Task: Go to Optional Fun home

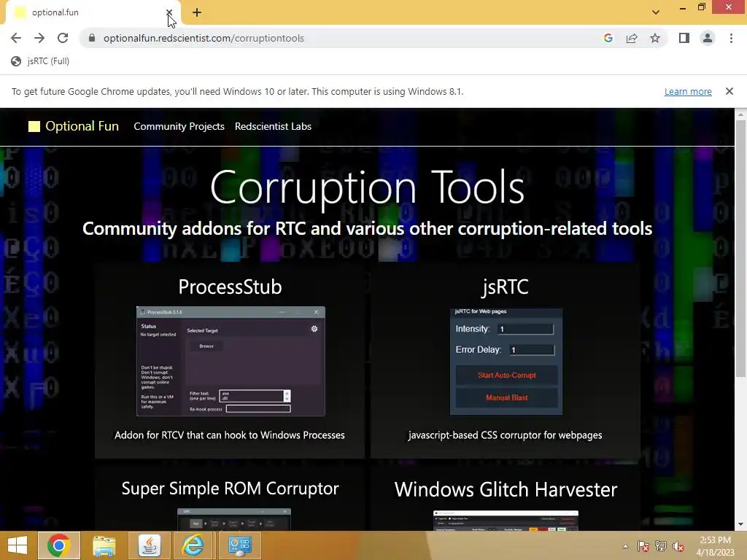Action: coord(82,126)
